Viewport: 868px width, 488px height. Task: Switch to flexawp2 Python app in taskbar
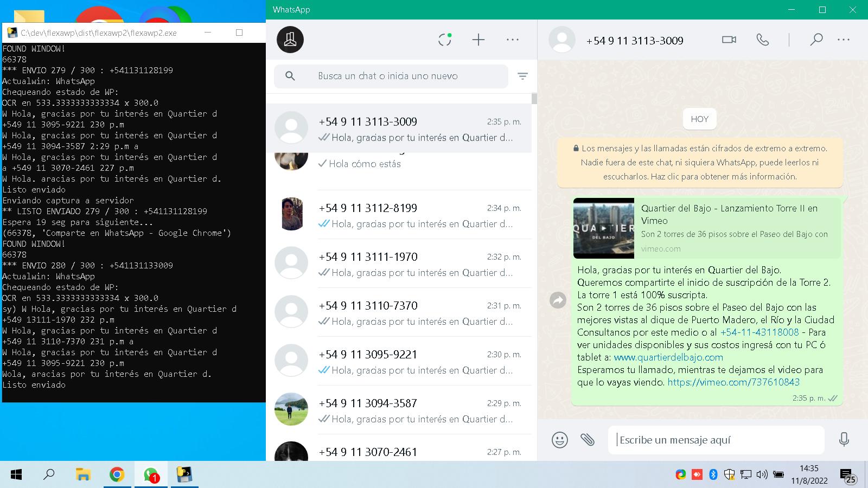click(x=184, y=475)
